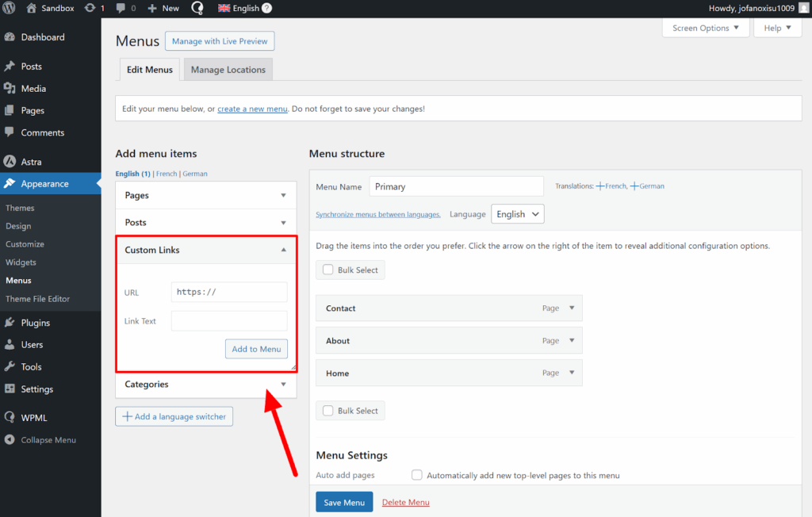The image size is (812, 517).
Task: Open the Language dropdown set to English
Action: (x=518, y=214)
